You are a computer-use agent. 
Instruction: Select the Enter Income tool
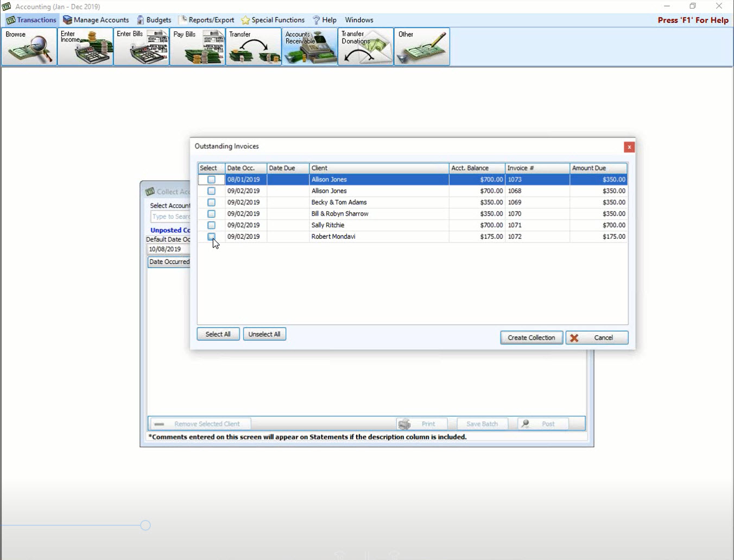click(x=85, y=47)
